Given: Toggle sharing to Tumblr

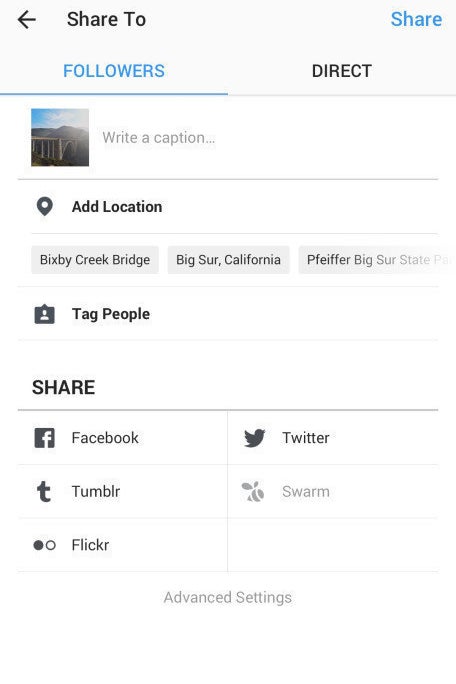Looking at the screenshot, I should pyautogui.click(x=123, y=492).
